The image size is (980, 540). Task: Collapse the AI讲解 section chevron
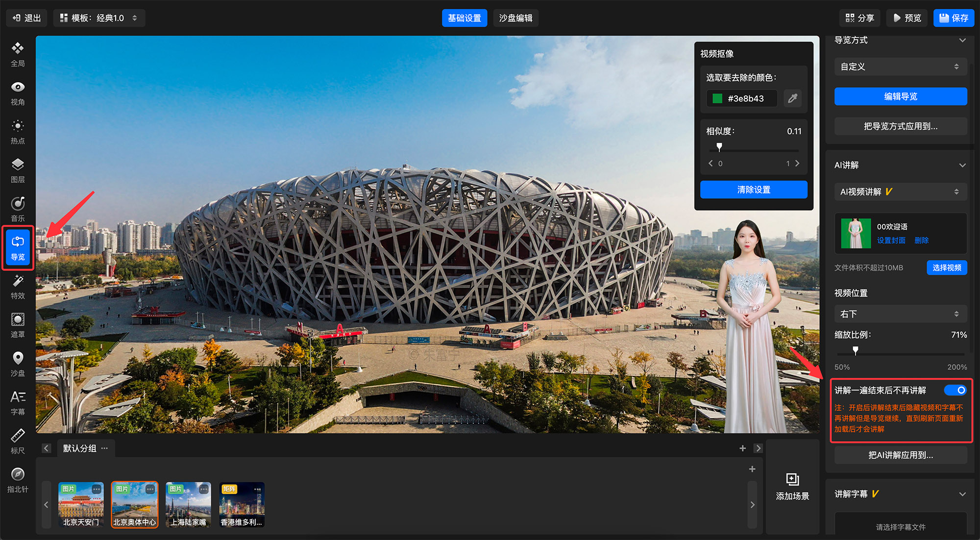(962, 165)
